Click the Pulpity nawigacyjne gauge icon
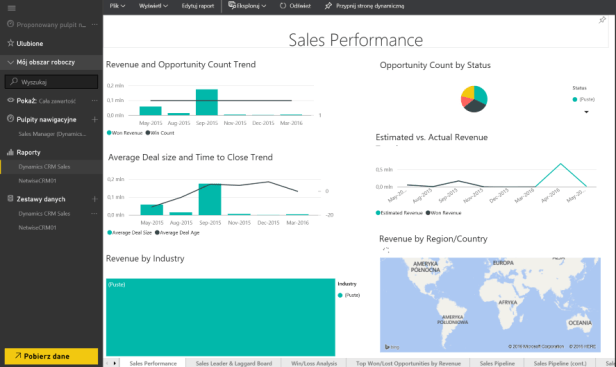Image resolution: width=616 pixels, height=367 pixels. click(11, 119)
